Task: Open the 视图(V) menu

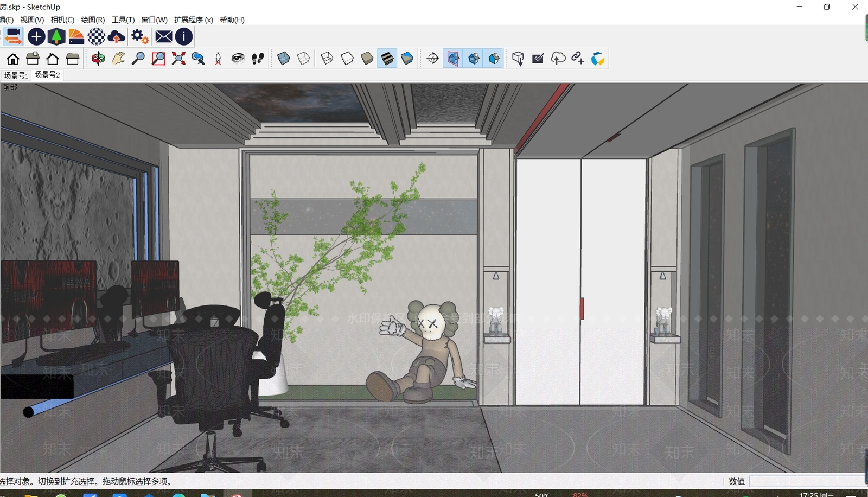Action: [x=32, y=20]
